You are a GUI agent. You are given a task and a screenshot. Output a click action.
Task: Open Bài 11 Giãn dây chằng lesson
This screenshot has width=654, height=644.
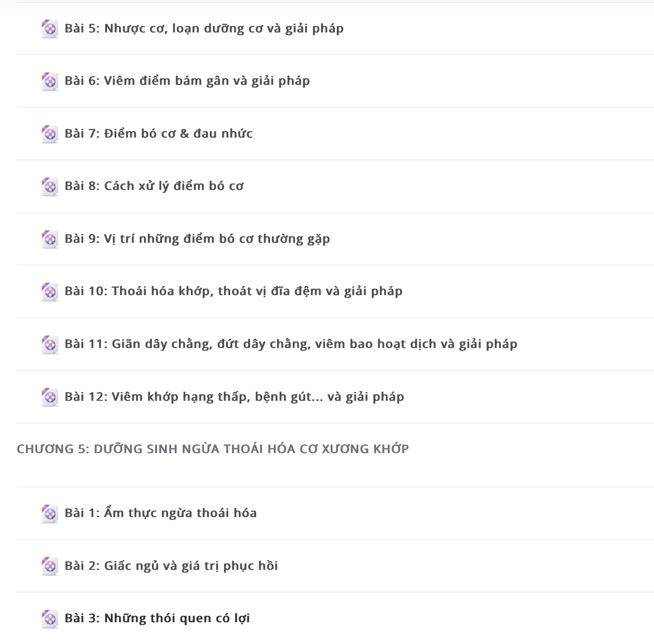tap(291, 344)
